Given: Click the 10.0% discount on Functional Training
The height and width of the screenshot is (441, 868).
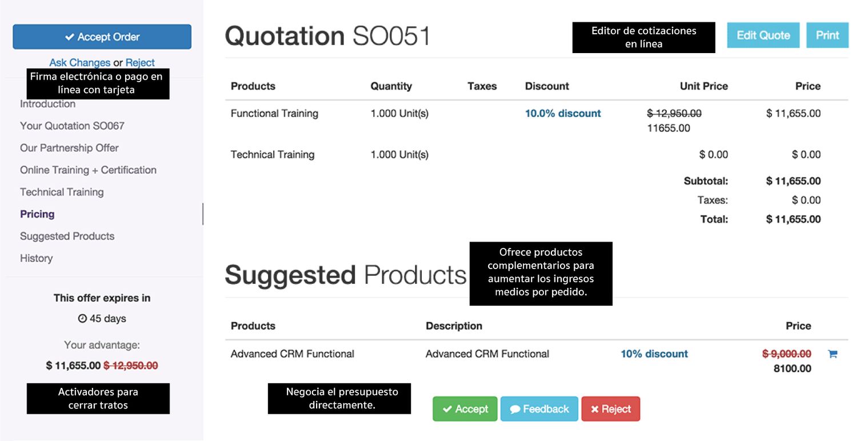Looking at the screenshot, I should coord(563,114).
